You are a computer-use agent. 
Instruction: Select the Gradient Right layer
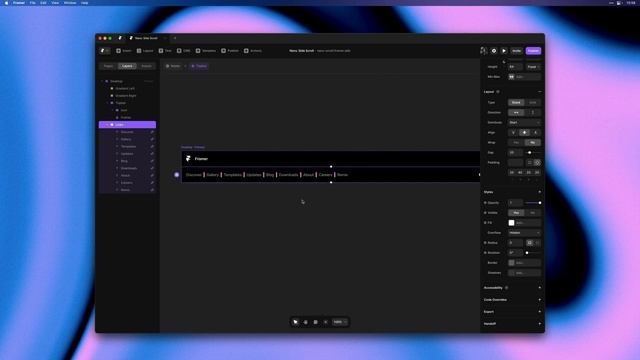(126, 96)
